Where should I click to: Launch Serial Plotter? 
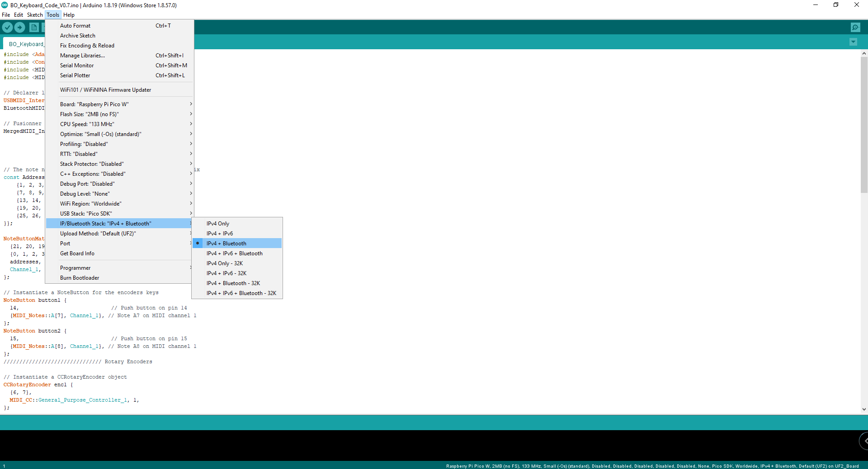point(120,75)
